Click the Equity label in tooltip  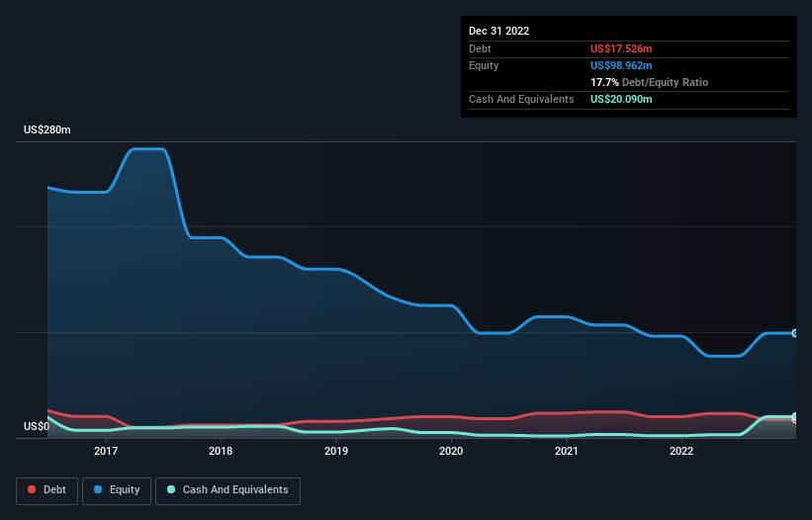[x=484, y=65]
